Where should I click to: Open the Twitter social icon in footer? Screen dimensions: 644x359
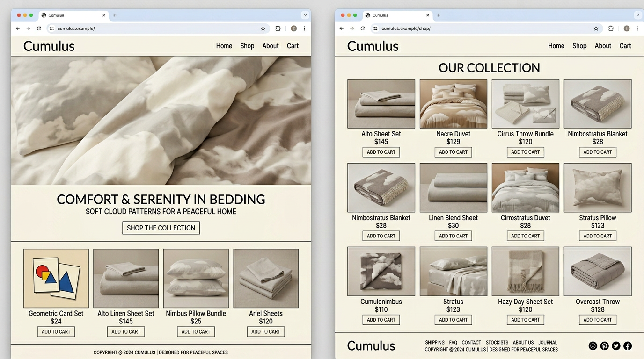pyautogui.click(x=616, y=346)
